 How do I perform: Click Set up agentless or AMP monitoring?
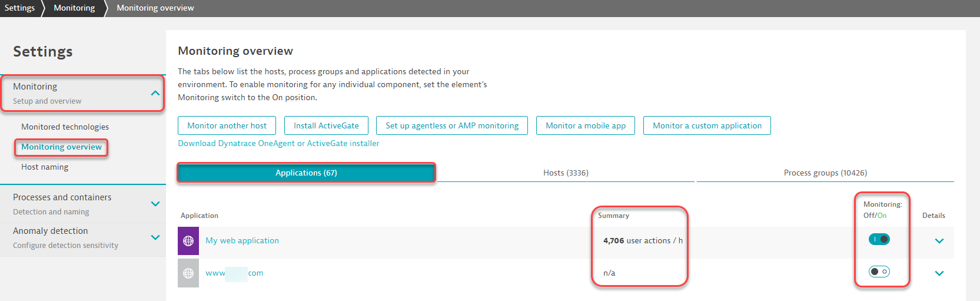(451, 125)
